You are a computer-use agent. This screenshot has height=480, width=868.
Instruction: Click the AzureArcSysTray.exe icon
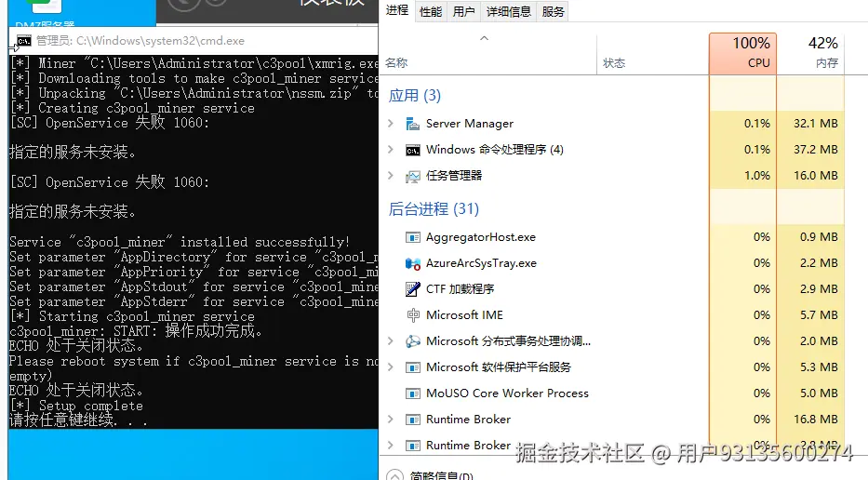[413, 263]
